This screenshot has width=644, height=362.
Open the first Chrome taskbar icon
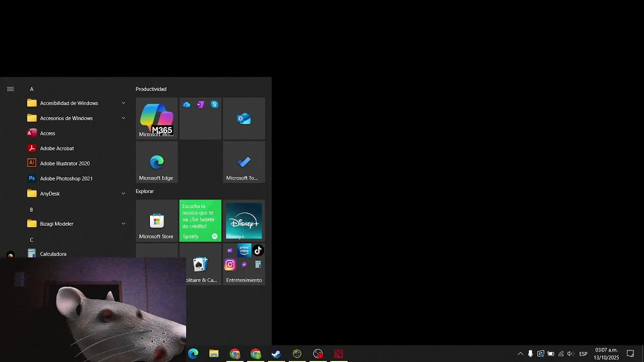(x=235, y=354)
